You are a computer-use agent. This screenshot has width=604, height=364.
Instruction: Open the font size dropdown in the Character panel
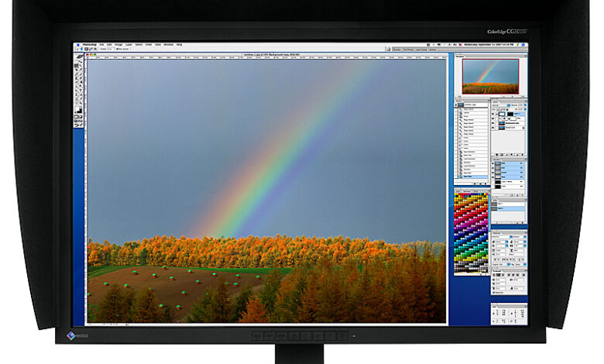point(507,242)
